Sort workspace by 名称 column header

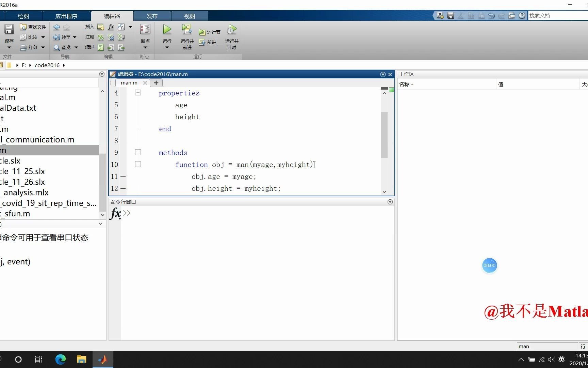coord(446,84)
